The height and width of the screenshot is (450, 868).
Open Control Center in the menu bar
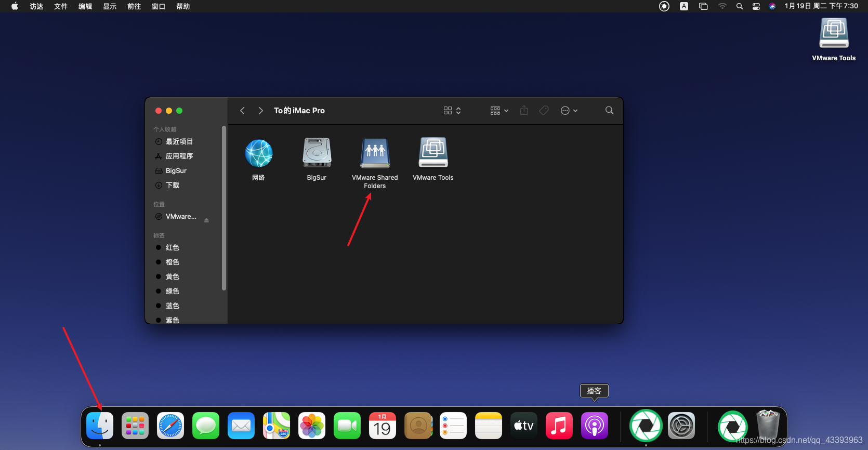click(x=756, y=6)
